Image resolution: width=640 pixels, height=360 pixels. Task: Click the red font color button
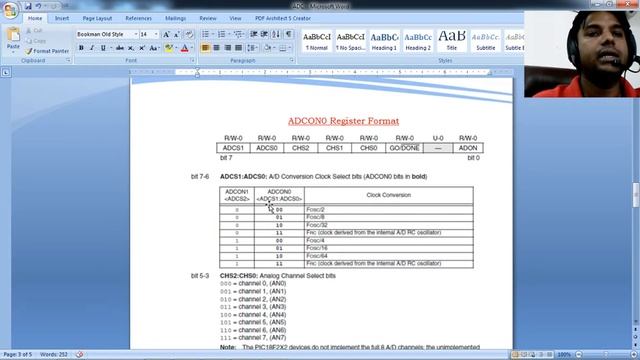pos(184,48)
